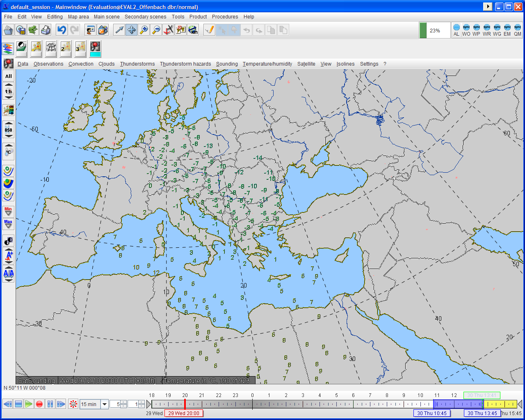525x420 pixels.
Task: Open the Isolines submenu
Action: pyautogui.click(x=346, y=64)
